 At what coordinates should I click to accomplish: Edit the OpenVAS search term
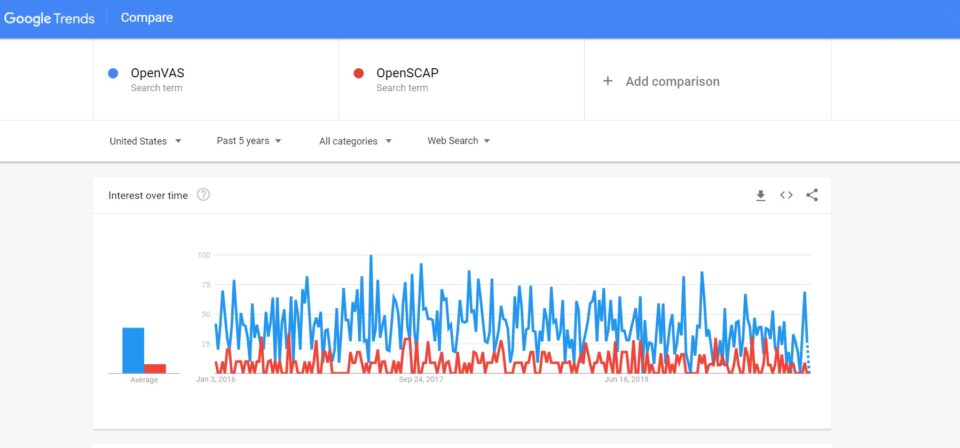tap(157, 73)
